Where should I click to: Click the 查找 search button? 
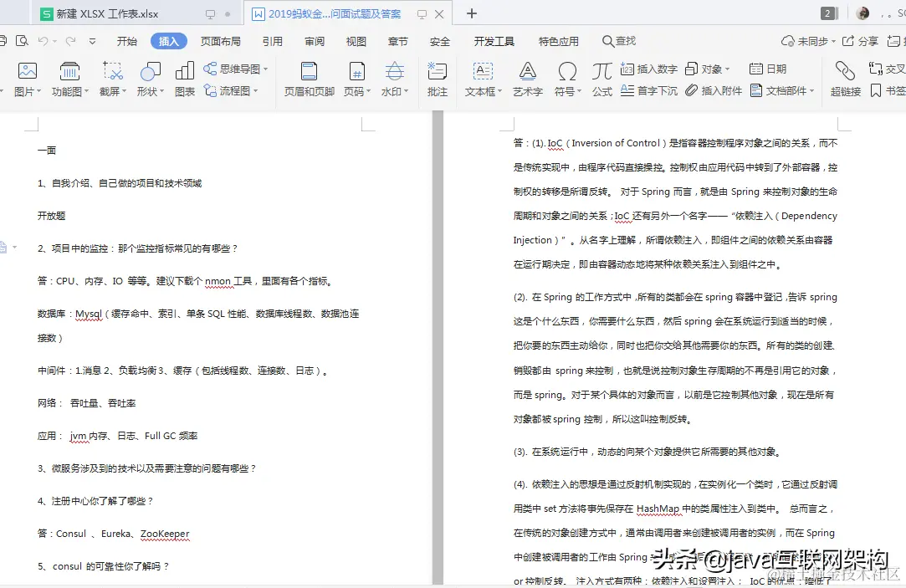point(619,41)
